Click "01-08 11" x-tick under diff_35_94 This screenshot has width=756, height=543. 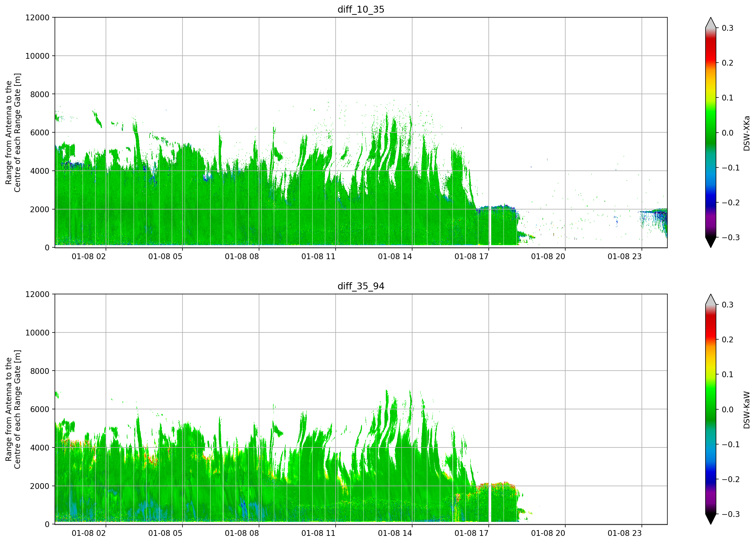[318, 533]
